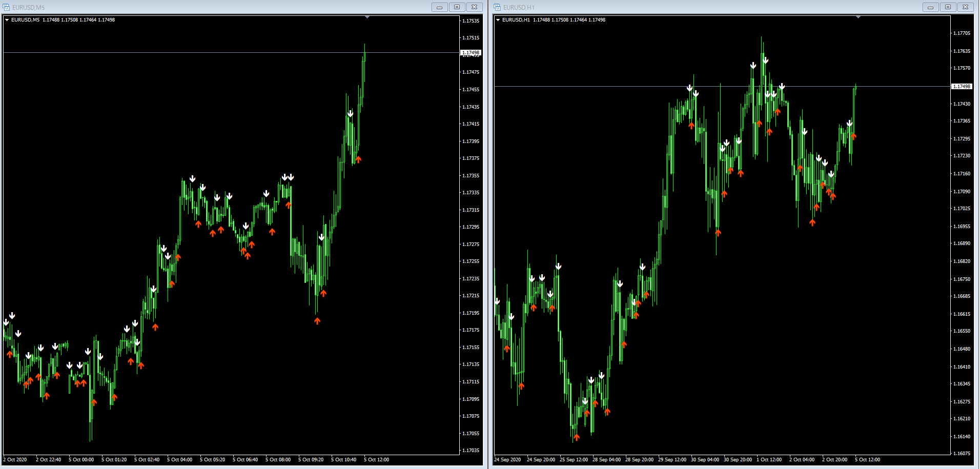Restore the EURUSD,M5 chart window
Screen dimensions: 980x469
pos(457,7)
